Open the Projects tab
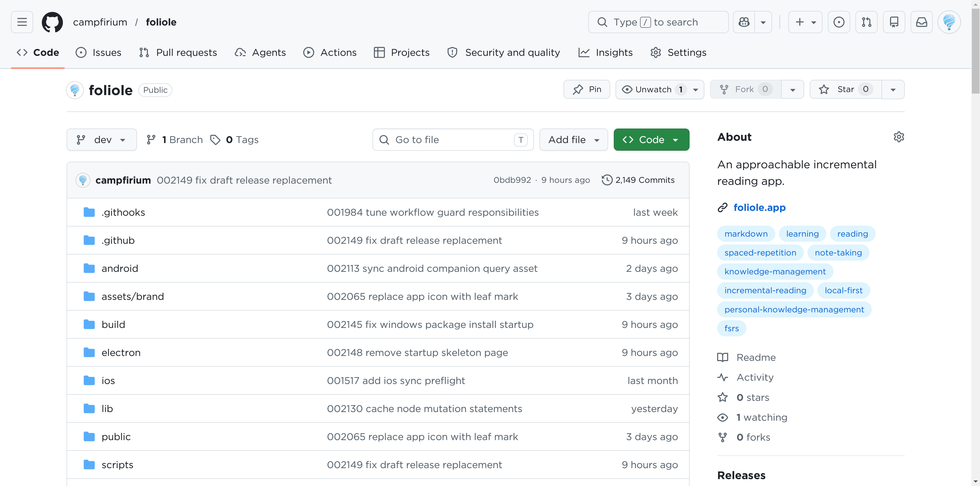Screen dimensions: 980x486 [401, 53]
